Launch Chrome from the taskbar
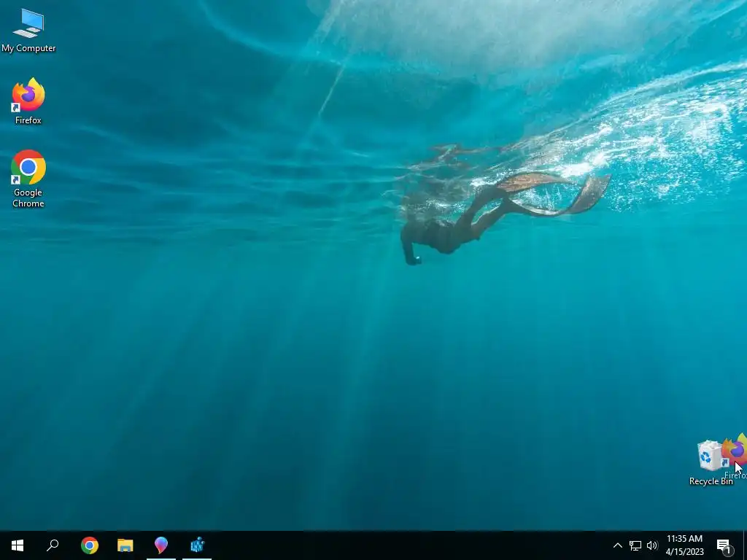 (x=90, y=545)
